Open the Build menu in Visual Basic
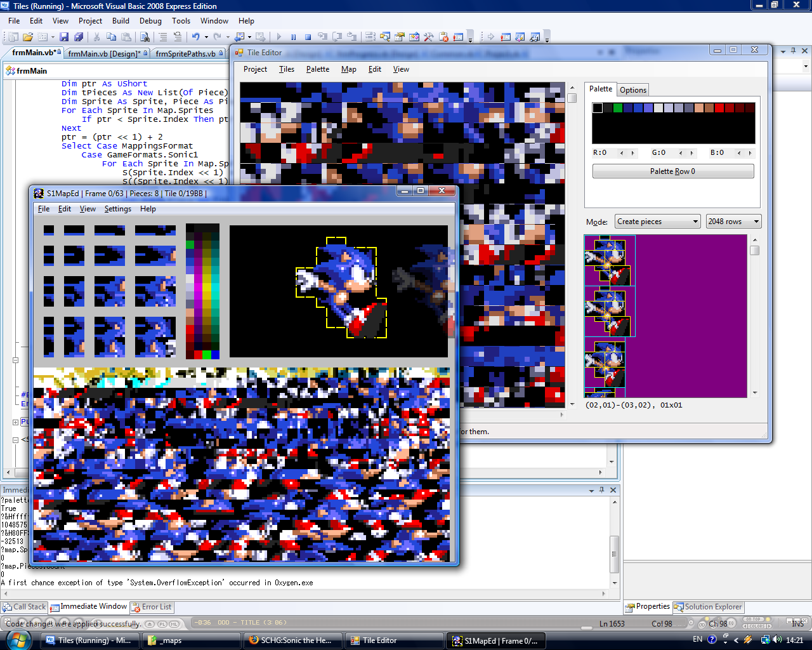This screenshot has height=650, width=812. point(121,21)
